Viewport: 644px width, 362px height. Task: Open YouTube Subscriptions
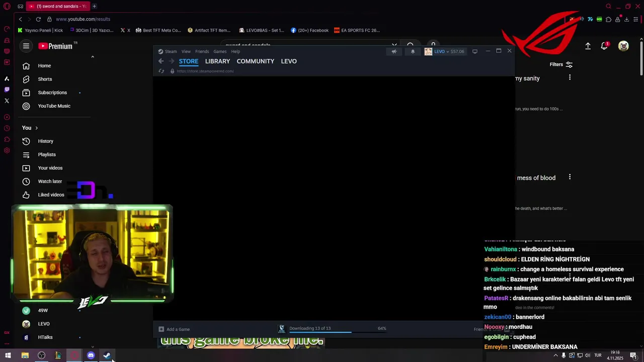point(52,93)
